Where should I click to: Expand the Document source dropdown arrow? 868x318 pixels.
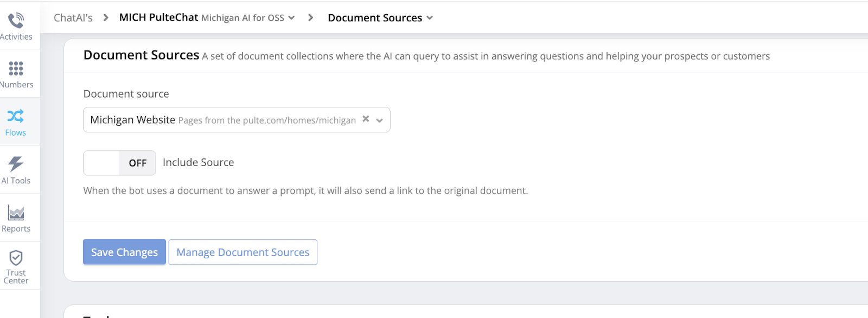click(380, 120)
